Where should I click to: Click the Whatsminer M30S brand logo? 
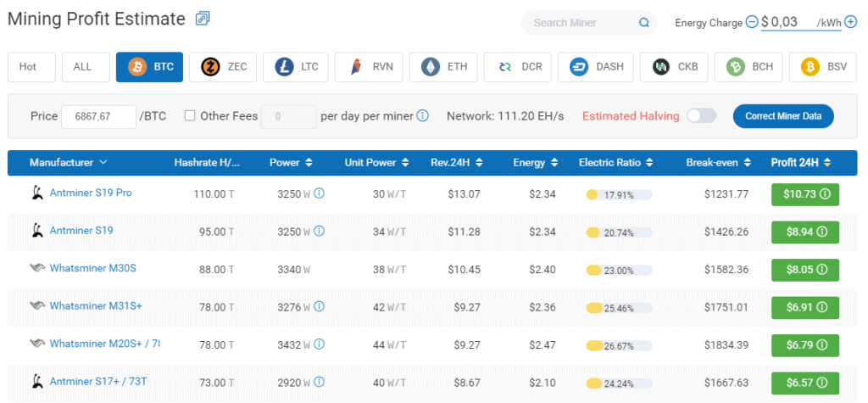click(37, 268)
